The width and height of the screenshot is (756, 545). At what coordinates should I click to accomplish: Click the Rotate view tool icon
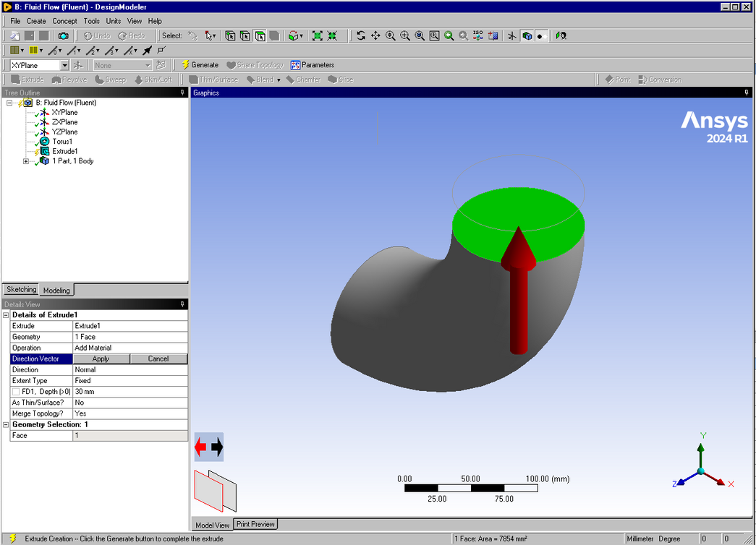pyautogui.click(x=361, y=35)
